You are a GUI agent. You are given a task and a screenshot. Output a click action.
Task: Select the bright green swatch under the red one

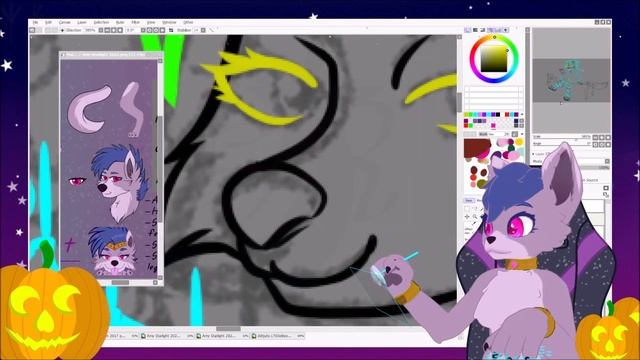coord(471,125)
